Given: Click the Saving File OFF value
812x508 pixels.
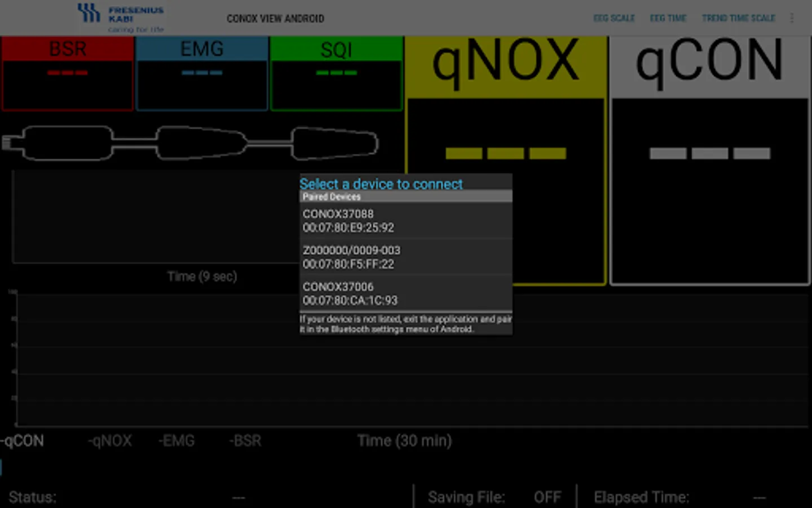Looking at the screenshot, I should [547, 497].
